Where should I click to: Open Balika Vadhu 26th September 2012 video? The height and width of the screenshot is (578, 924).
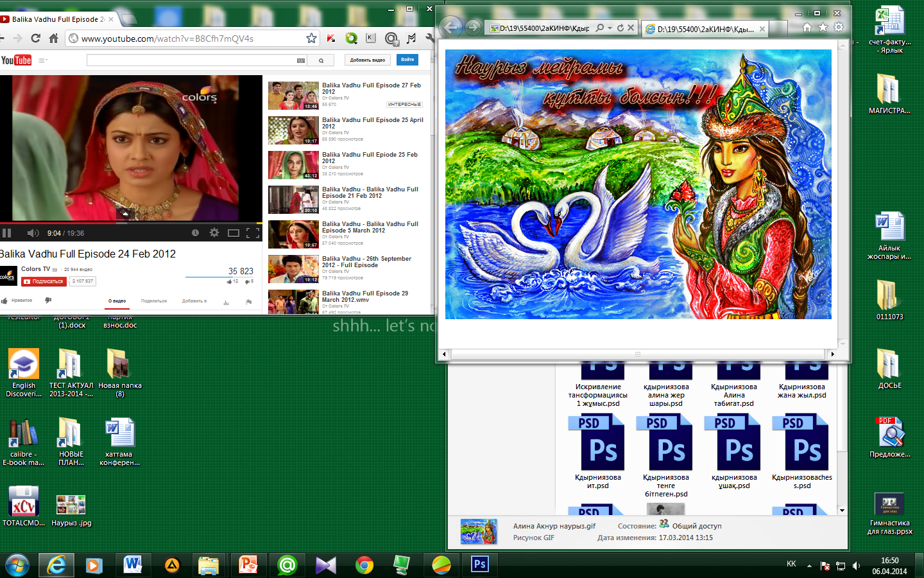coord(366,261)
